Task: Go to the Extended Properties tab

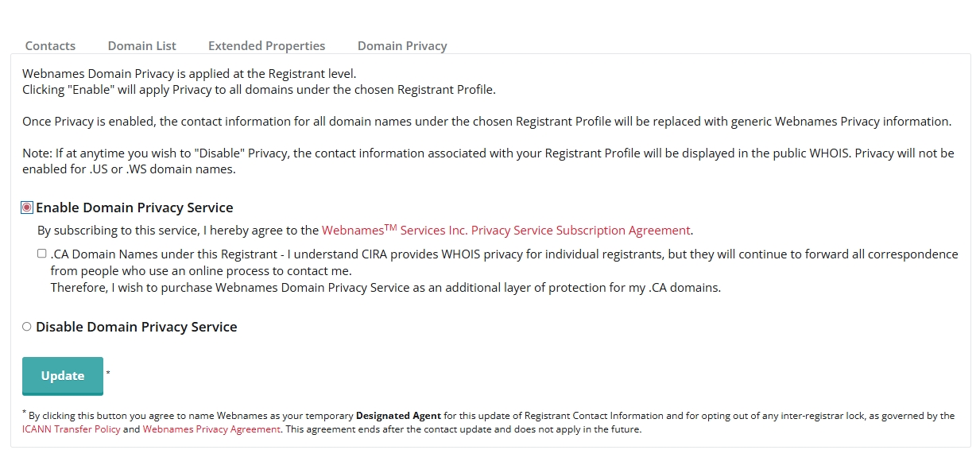Action: pos(266,45)
